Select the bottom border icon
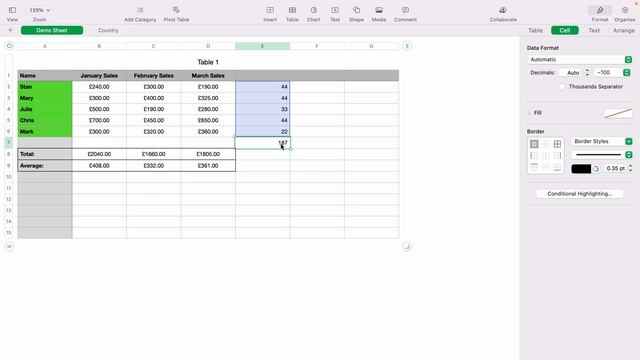 click(557, 167)
